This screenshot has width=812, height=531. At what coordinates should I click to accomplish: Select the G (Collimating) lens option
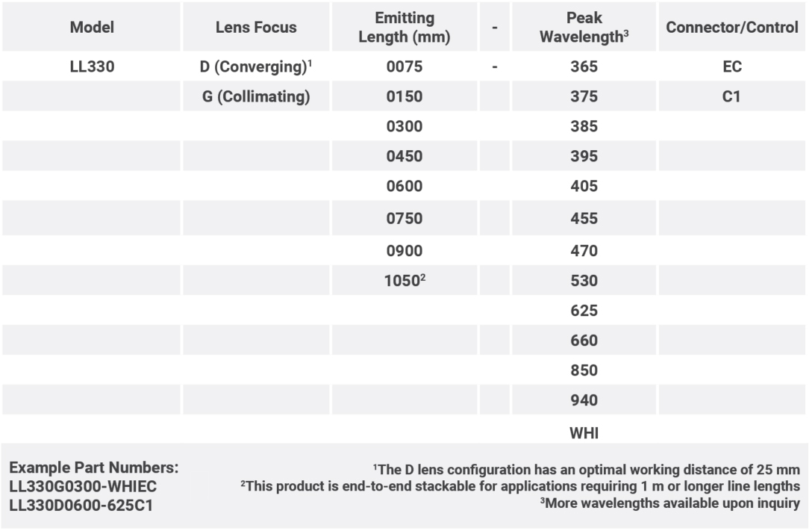pos(256,97)
